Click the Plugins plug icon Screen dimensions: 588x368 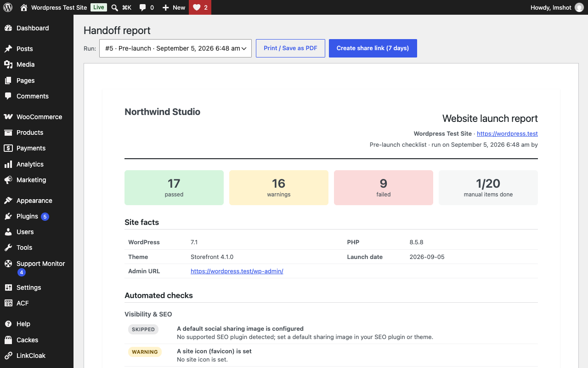tap(8, 216)
